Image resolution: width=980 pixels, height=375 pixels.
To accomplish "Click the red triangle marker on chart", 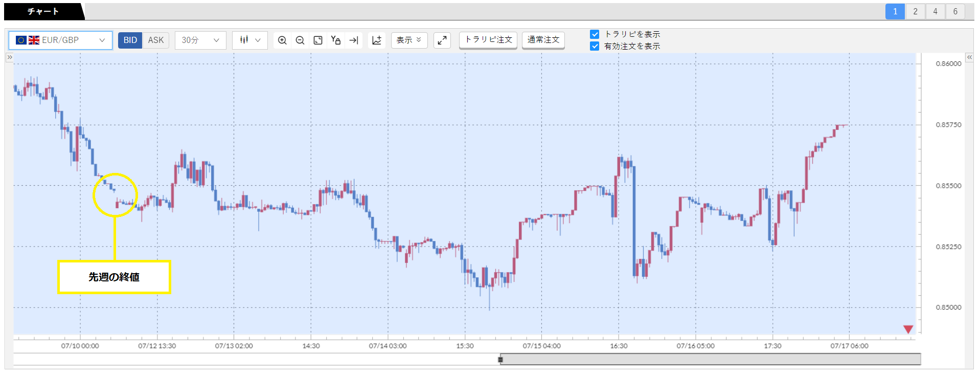I will (x=908, y=329).
